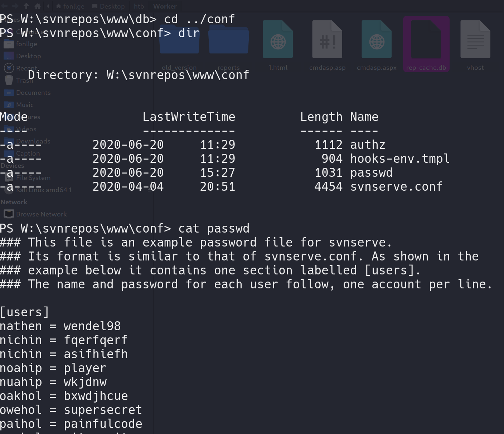Click the 'cat passwd' command line
Viewport: 504px width, 434px height.
(x=125, y=228)
